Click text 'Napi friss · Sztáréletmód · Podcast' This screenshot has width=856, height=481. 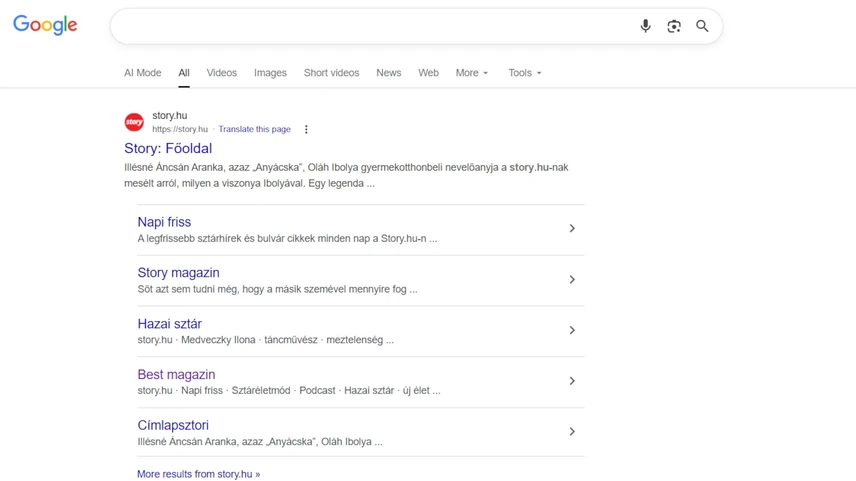click(258, 390)
